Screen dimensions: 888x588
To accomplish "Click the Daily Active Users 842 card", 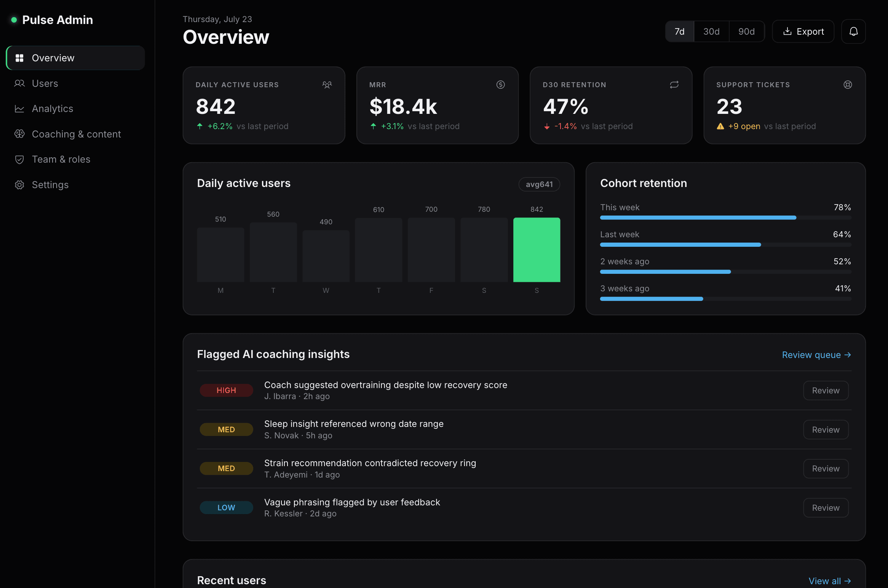I will (264, 105).
